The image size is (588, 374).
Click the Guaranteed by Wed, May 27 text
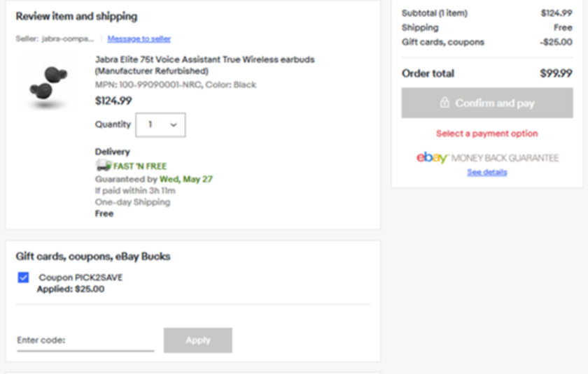coord(154,179)
